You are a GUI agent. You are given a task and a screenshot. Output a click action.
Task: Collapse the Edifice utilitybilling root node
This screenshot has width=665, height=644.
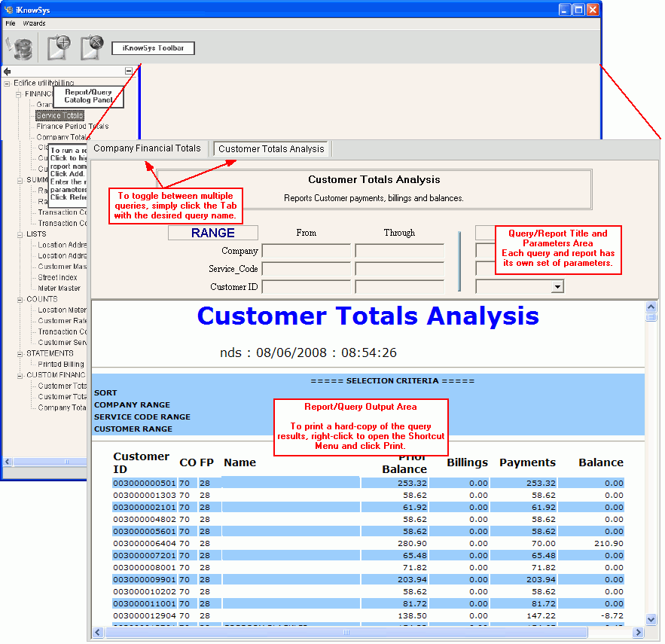pos(7,83)
